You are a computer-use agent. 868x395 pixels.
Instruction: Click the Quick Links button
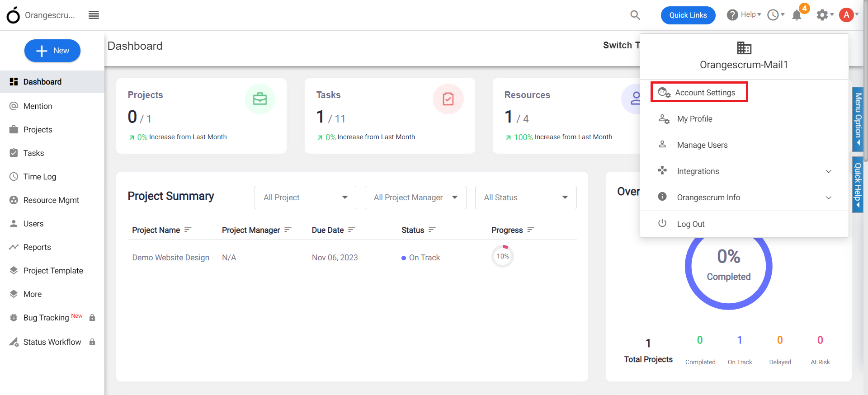tap(688, 15)
